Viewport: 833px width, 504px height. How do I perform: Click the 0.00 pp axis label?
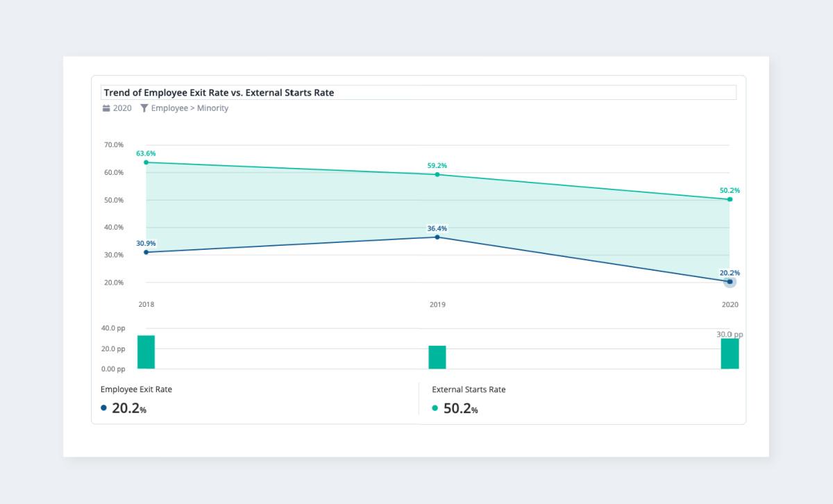coord(113,369)
